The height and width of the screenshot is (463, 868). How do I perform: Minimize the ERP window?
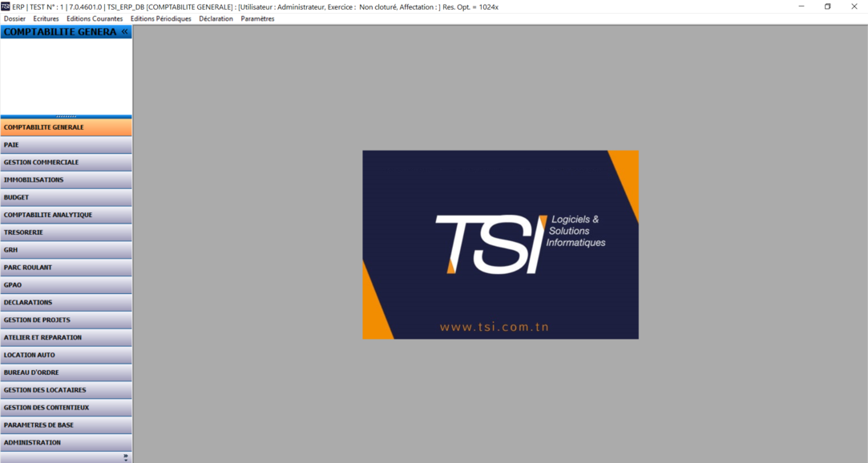coord(801,6)
